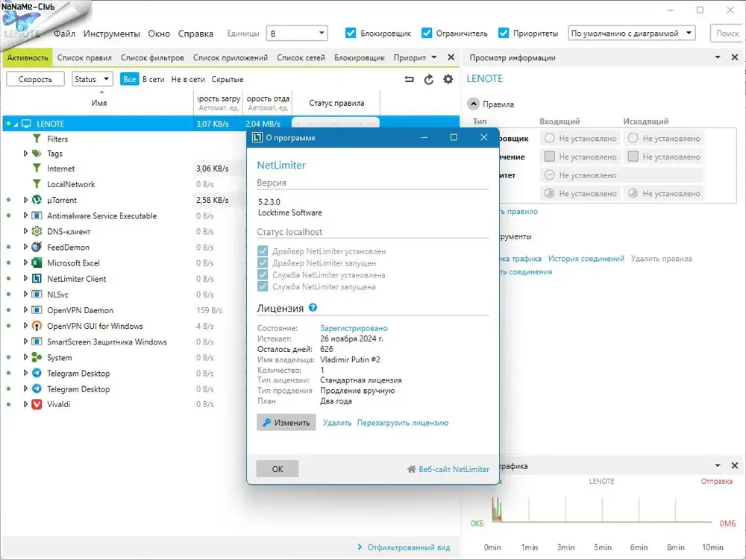Open the Справка menu
This screenshot has height=560, width=746.
195,34
